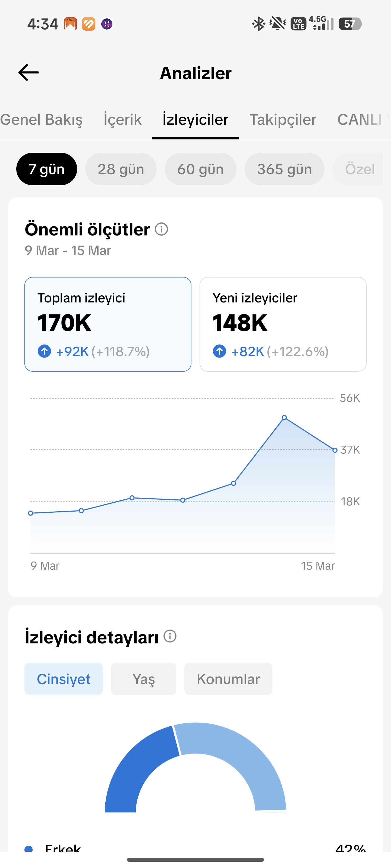The image size is (391, 868).
Task: Choose the 365 gün period
Action: click(284, 169)
